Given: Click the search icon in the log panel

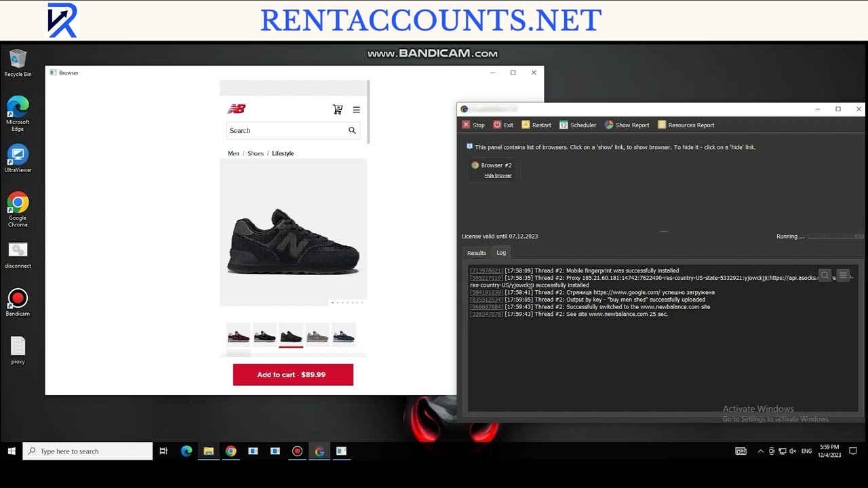Looking at the screenshot, I should 825,275.
